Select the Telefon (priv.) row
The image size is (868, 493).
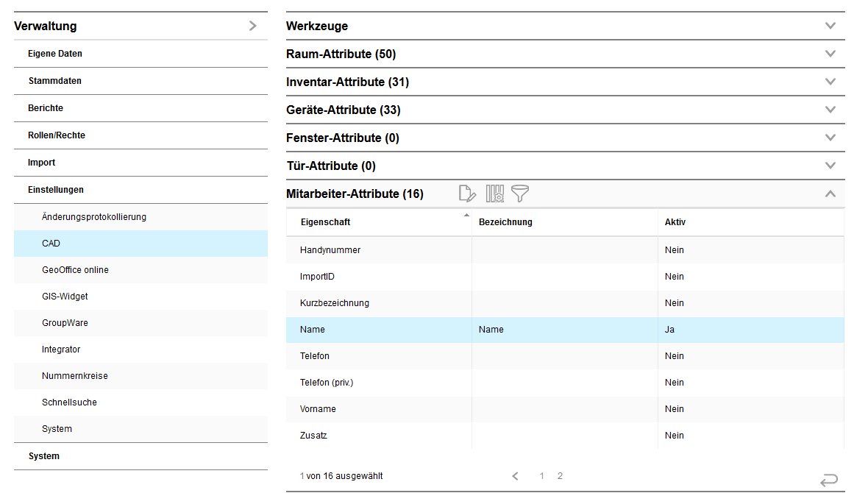pos(332,383)
